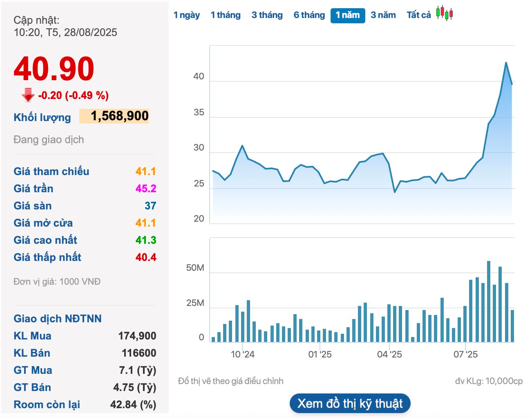Click the Giá trần value 45.2

146,189
